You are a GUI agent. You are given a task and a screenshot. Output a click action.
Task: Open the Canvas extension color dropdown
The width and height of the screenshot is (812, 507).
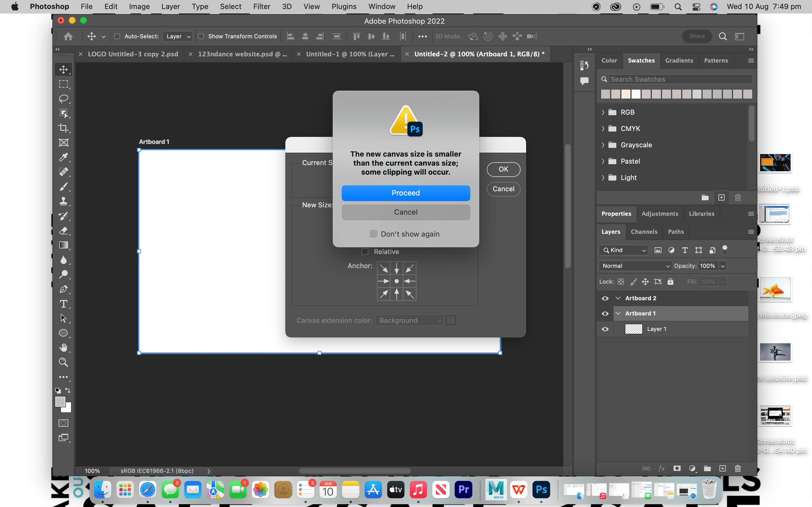(409, 320)
